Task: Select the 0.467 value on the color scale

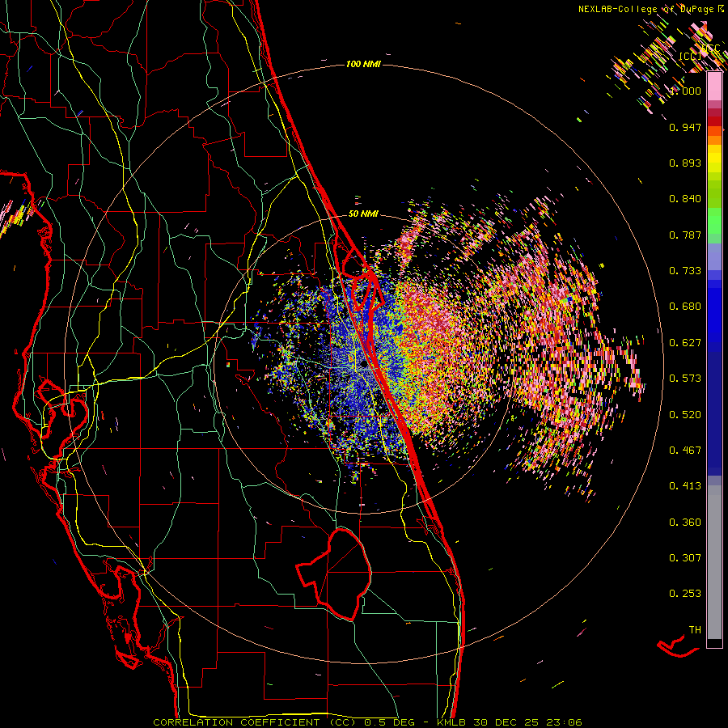Action: point(685,451)
